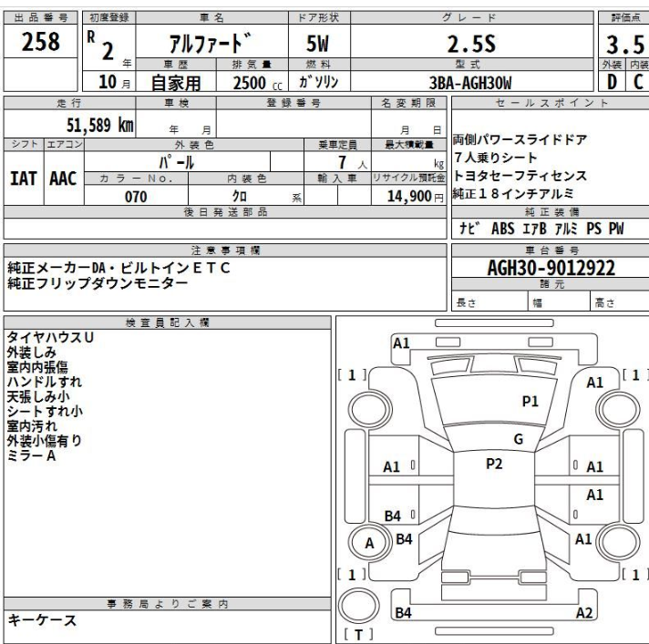Viewport: 649px width, 644px height.
Task: Select the note 純正フリップダウンモニター
Action: 98,283
